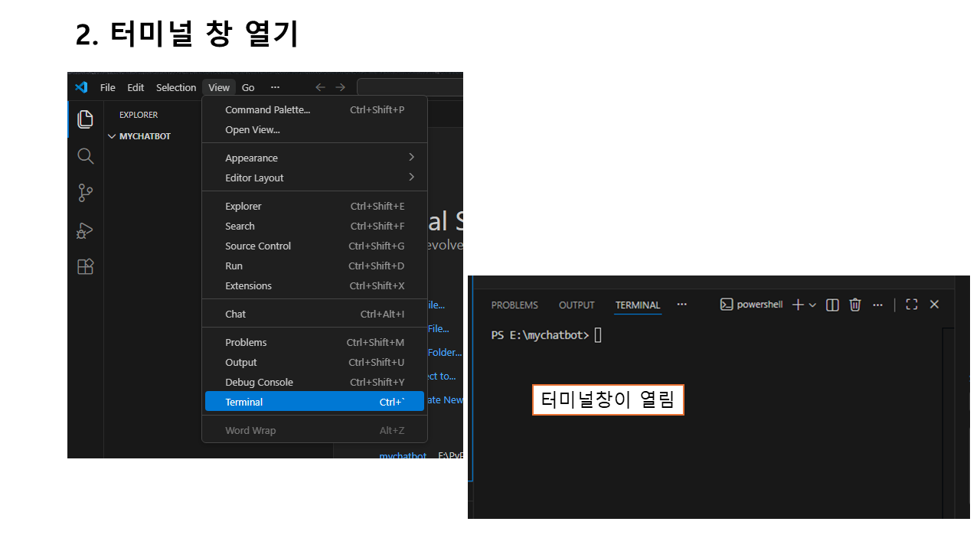Expand the launch profile dropdown arrow
The image size is (980, 551).
813,305
